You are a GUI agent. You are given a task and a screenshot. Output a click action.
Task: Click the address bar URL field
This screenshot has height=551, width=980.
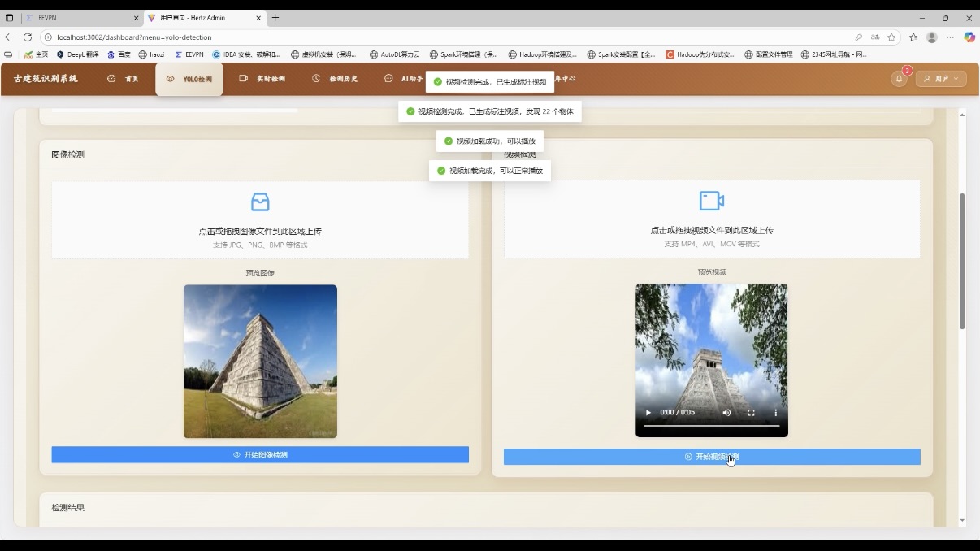[447, 37]
